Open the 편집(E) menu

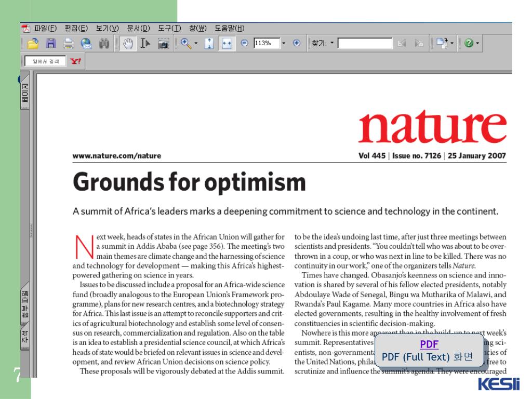tap(76, 28)
